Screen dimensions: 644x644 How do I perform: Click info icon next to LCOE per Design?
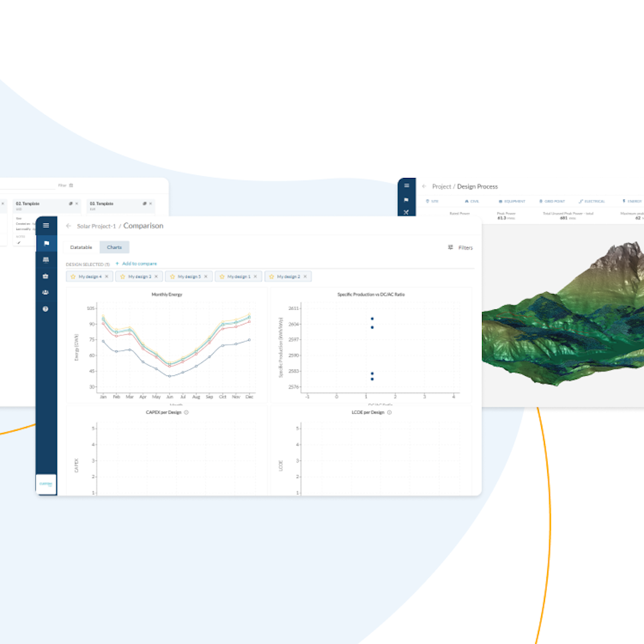click(389, 412)
